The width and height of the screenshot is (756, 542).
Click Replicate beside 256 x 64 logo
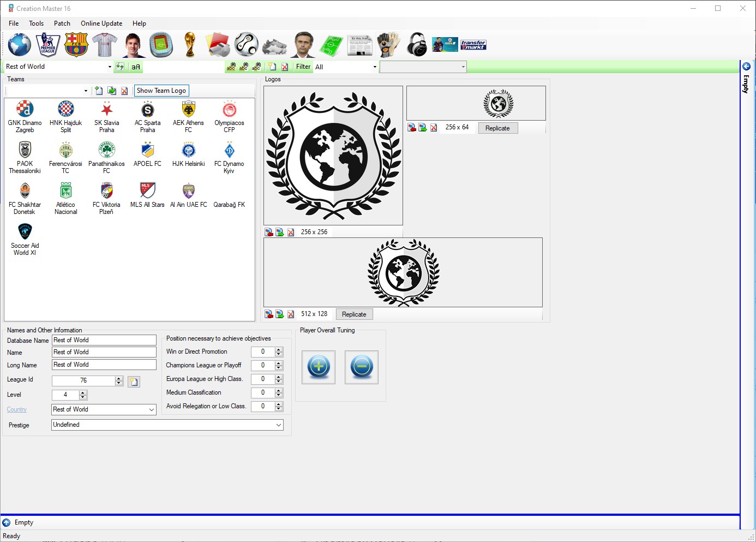click(497, 128)
